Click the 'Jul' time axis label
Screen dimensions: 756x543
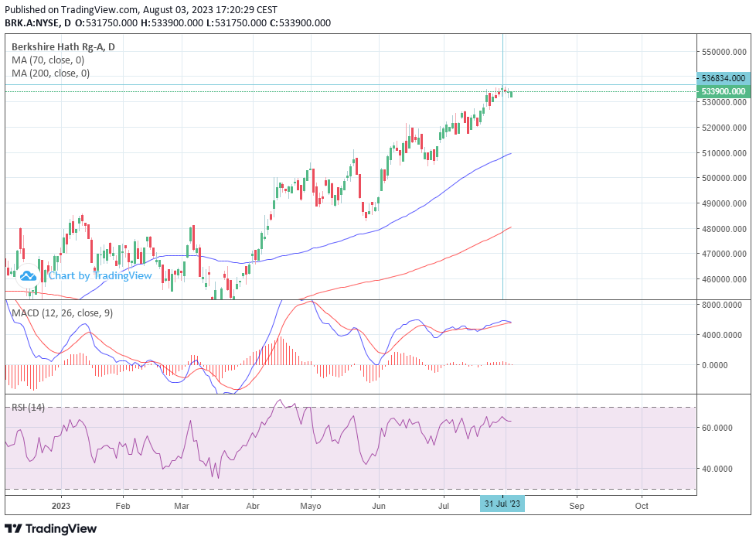pyautogui.click(x=444, y=506)
